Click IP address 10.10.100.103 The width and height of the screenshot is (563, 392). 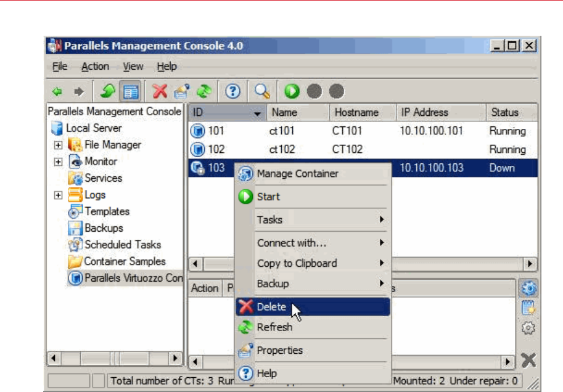(432, 168)
